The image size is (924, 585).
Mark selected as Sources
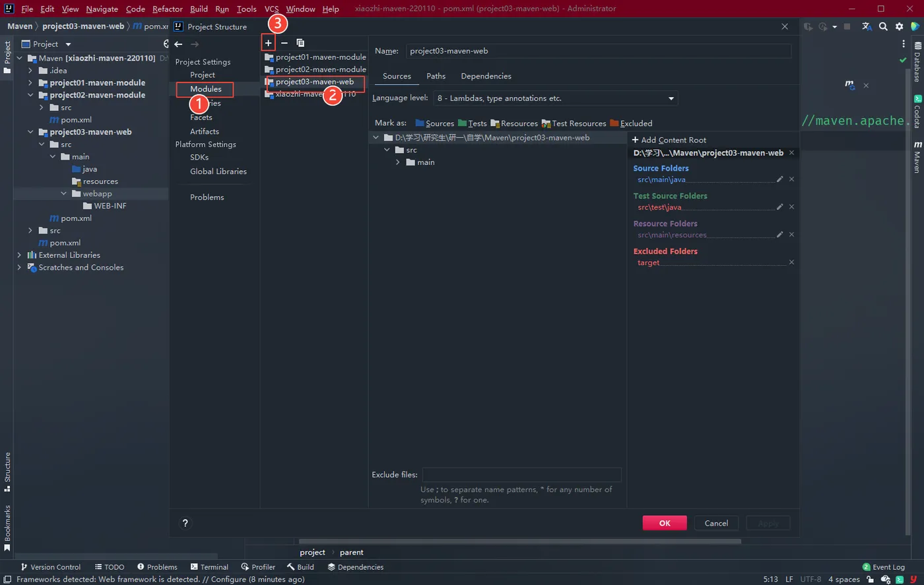(x=434, y=123)
